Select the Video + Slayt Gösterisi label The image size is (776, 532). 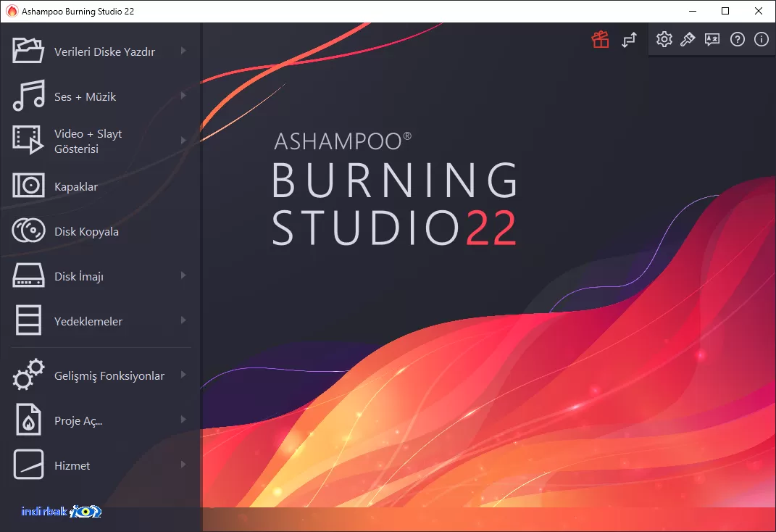coord(88,141)
